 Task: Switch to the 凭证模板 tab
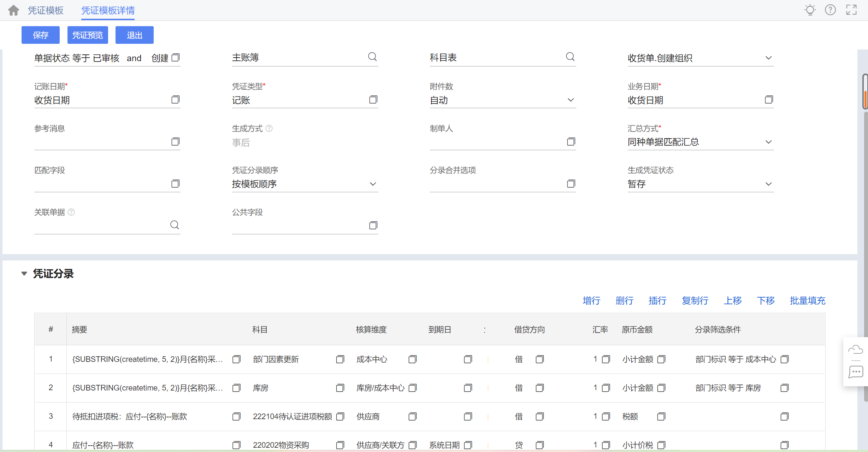[46, 10]
